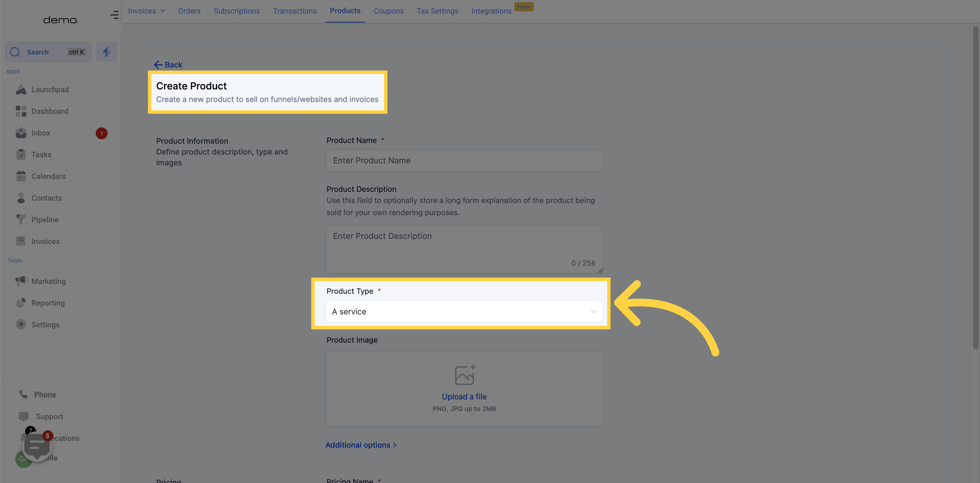Viewport: 980px width, 483px height.
Task: Click the sidebar Invoices receipt icon
Action: click(21, 241)
